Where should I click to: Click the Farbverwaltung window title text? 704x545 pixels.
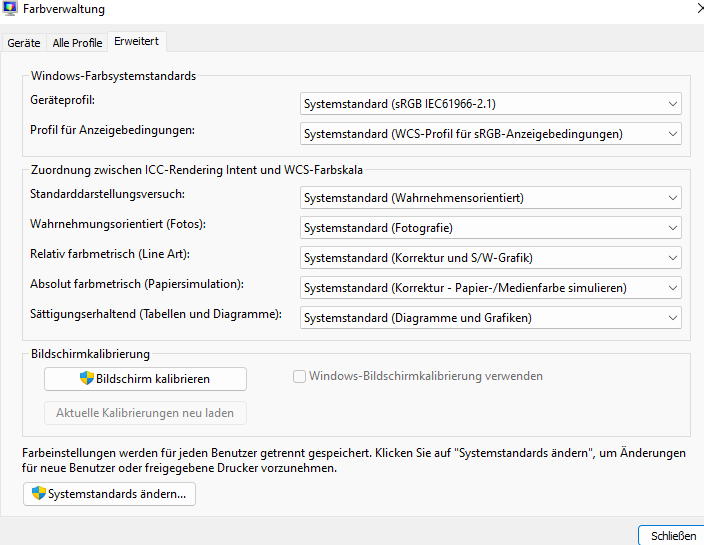point(64,9)
